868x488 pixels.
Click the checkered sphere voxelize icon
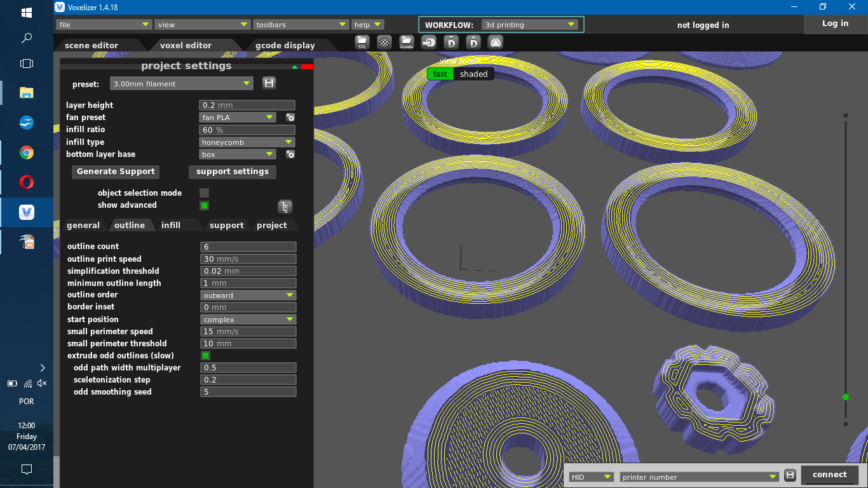384,43
